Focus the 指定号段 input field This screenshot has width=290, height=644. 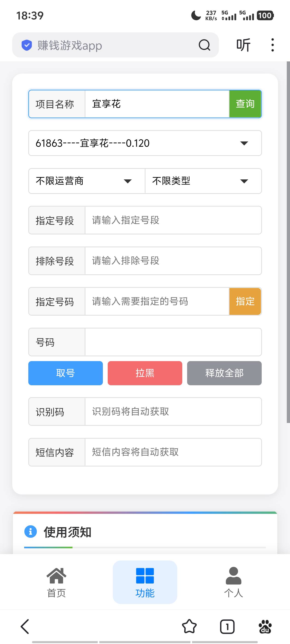tap(173, 220)
